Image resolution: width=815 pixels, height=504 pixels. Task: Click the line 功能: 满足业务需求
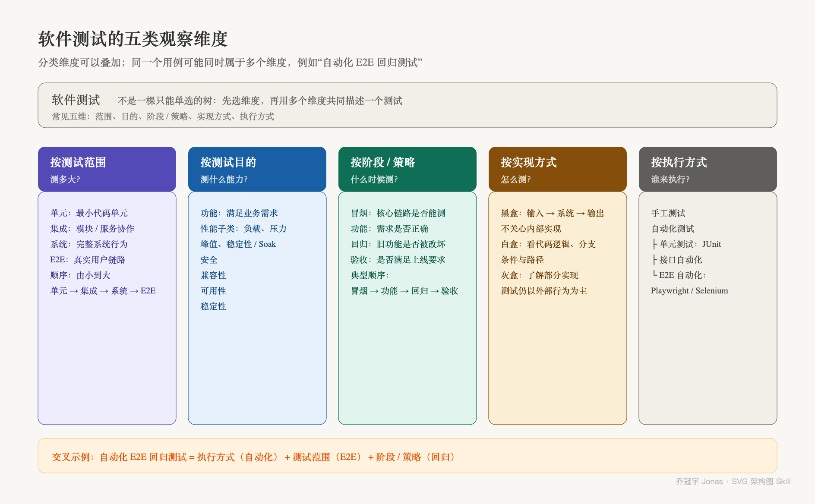point(239,213)
